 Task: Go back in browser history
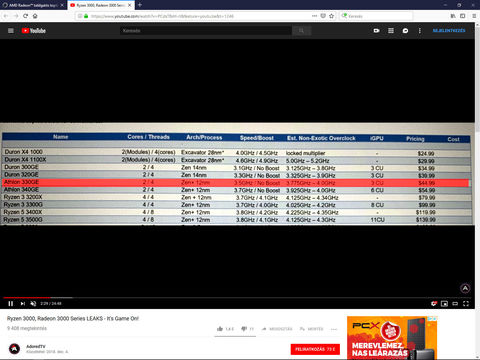click(6, 16)
